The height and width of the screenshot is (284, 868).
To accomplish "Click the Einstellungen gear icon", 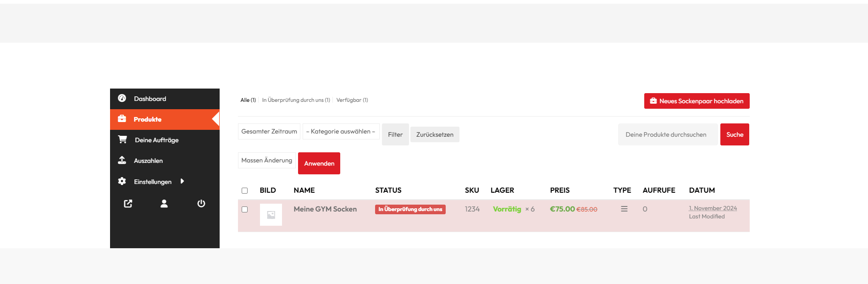I will [x=122, y=181].
